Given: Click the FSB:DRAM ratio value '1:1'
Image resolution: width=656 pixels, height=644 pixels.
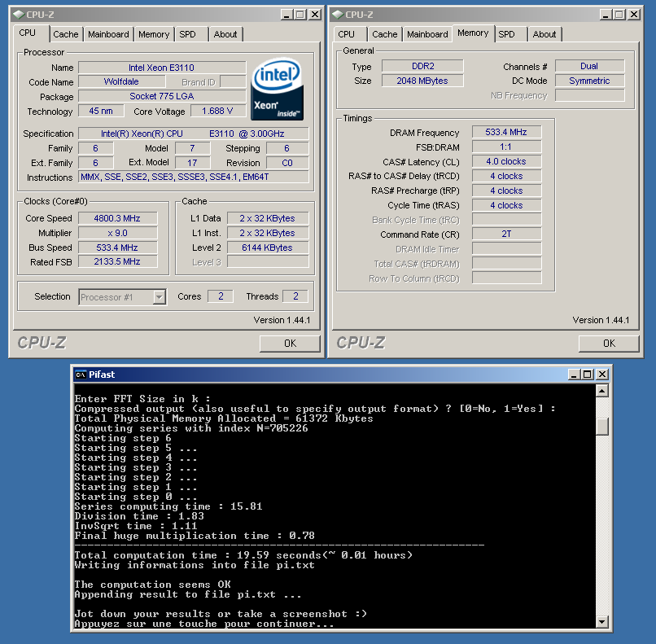Looking at the screenshot, I should coord(506,147).
